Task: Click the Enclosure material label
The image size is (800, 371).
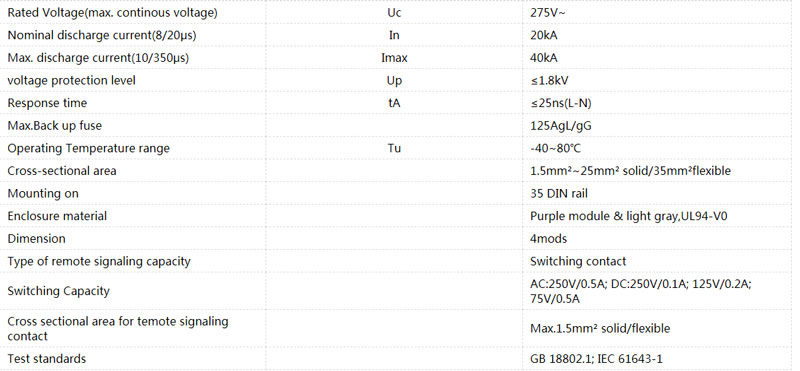Action: (x=57, y=216)
